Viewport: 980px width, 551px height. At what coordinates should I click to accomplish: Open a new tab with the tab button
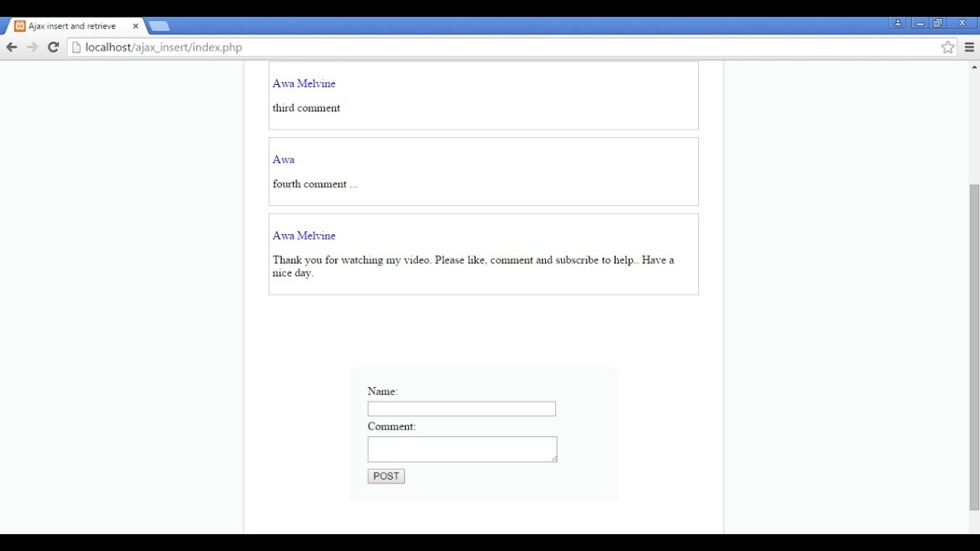click(x=158, y=26)
